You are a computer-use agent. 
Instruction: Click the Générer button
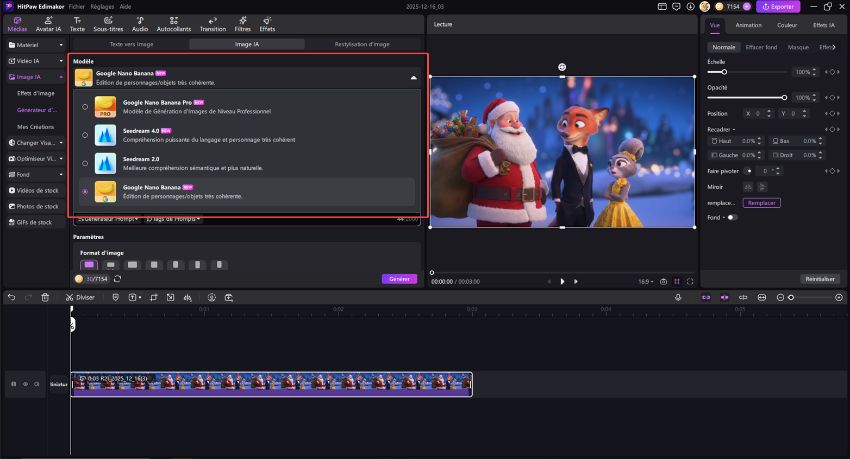(x=399, y=279)
